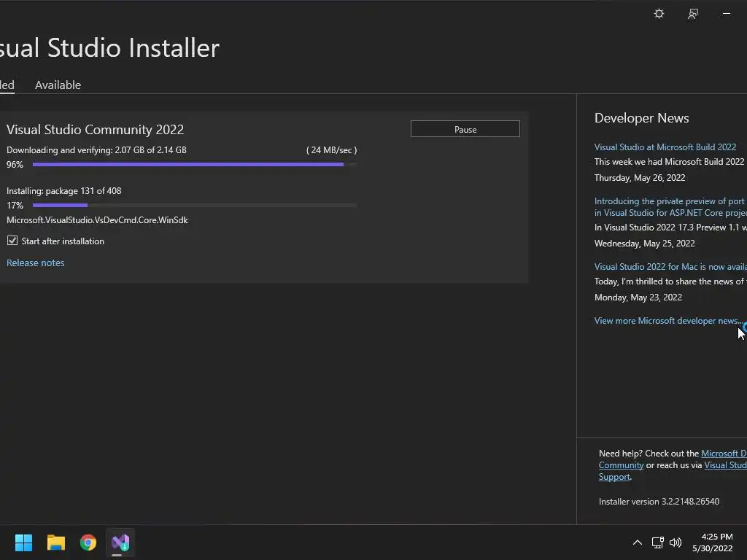Click the download progress bar at 96%
Screen dimensions: 747x560
click(x=194, y=164)
